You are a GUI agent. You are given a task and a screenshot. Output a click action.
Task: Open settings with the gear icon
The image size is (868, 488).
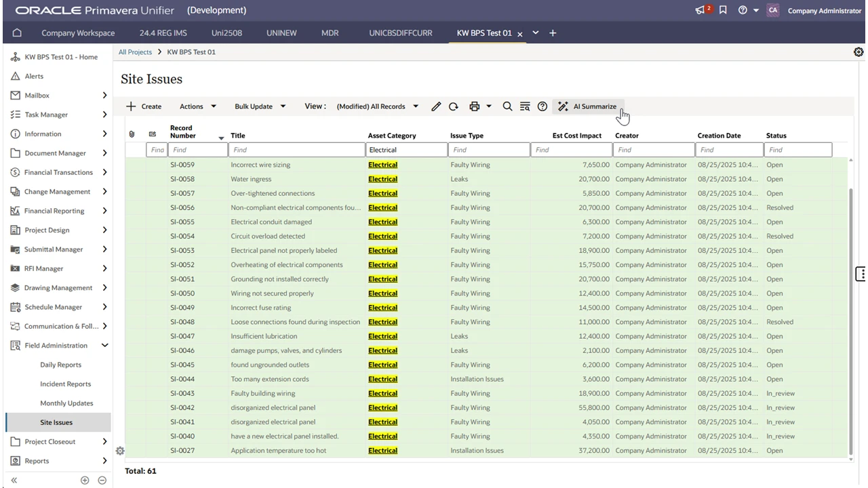click(x=859, y=52)
